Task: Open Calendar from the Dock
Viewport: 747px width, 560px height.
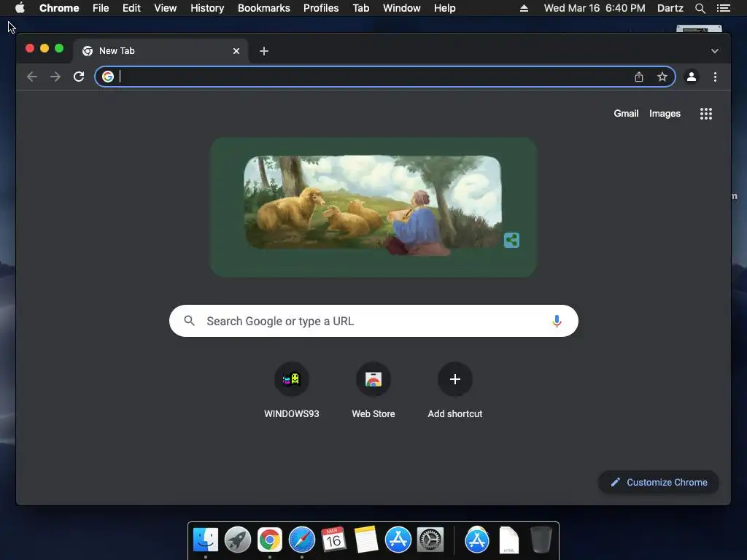Action: (333, 540)
